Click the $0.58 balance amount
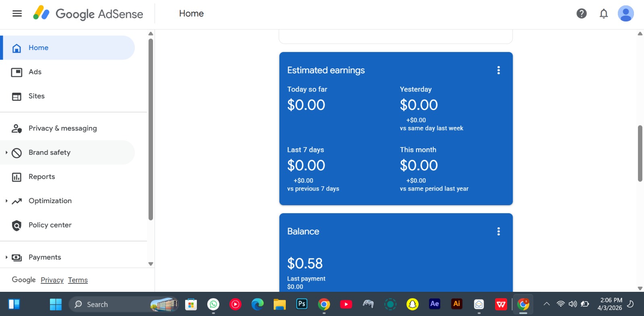Viewport: 644px width, 316px height. [x=305, y=264]
